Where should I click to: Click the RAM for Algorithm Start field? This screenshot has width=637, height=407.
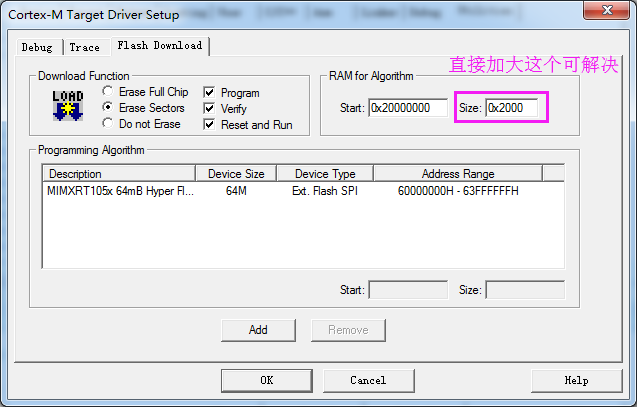tap(407, 108)
